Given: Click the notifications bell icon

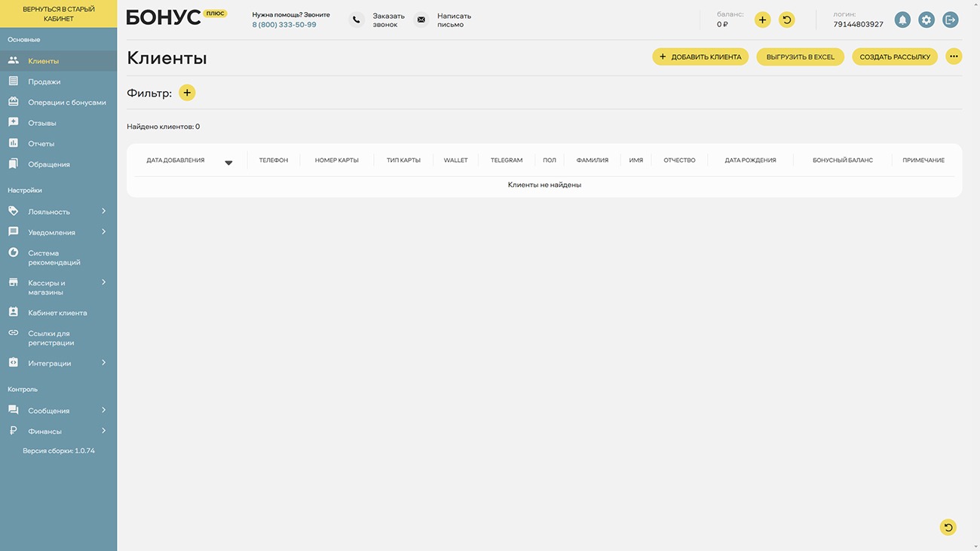Looking at the screenshot, I should [902, 20].
